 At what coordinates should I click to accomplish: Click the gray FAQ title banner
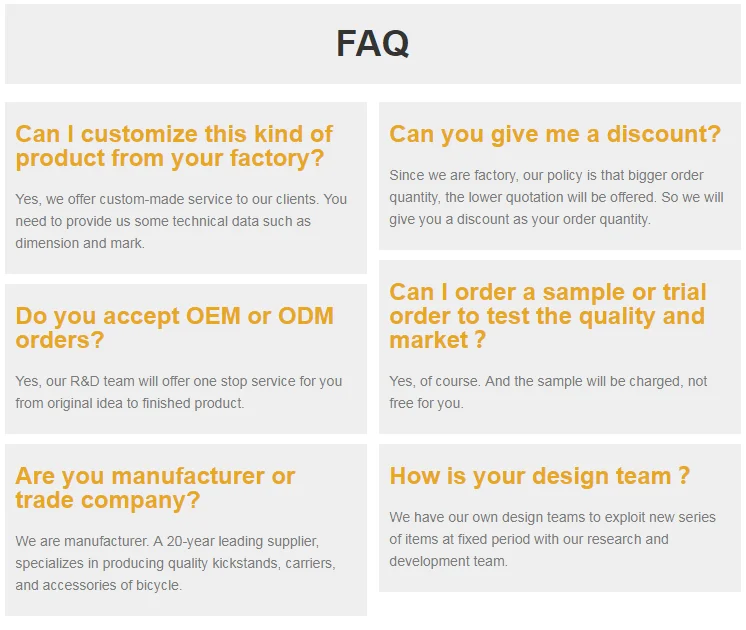tap(373, 44)
